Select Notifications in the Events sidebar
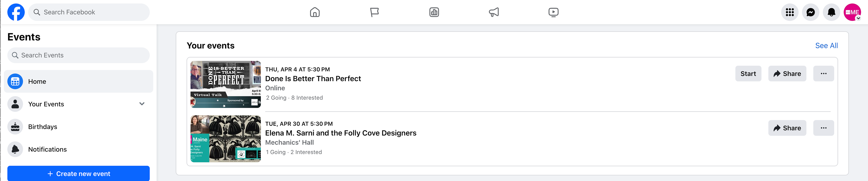 78,149
